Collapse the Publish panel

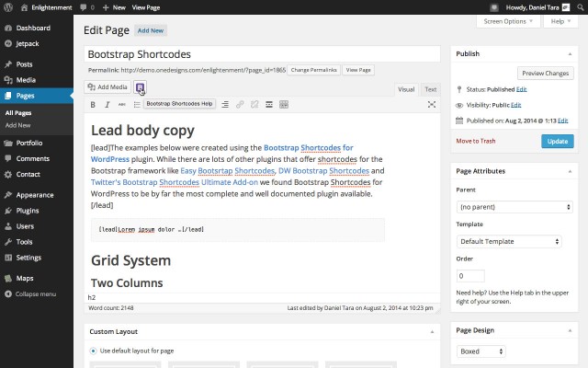[570, 54]
